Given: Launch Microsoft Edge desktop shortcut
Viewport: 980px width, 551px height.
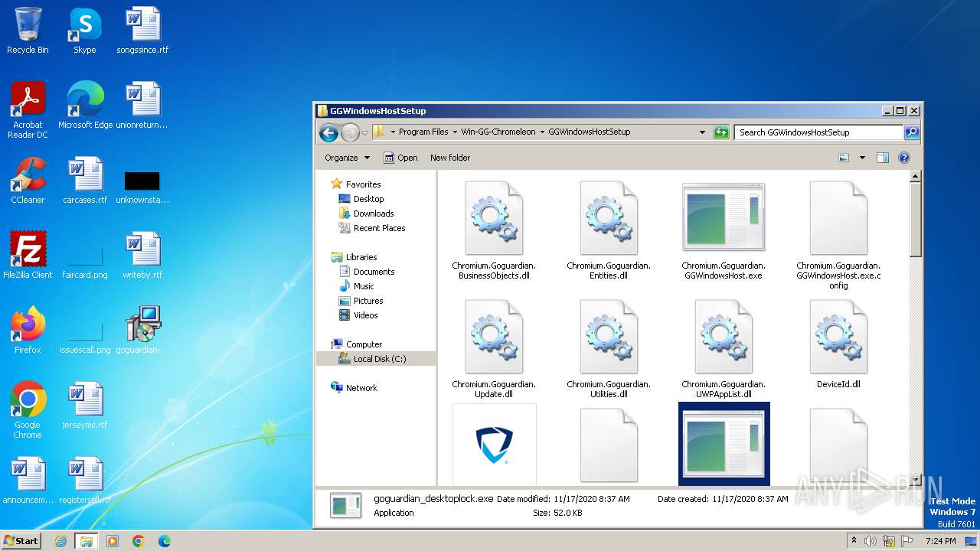Looking at the screenshot, I should coord(85,106).
